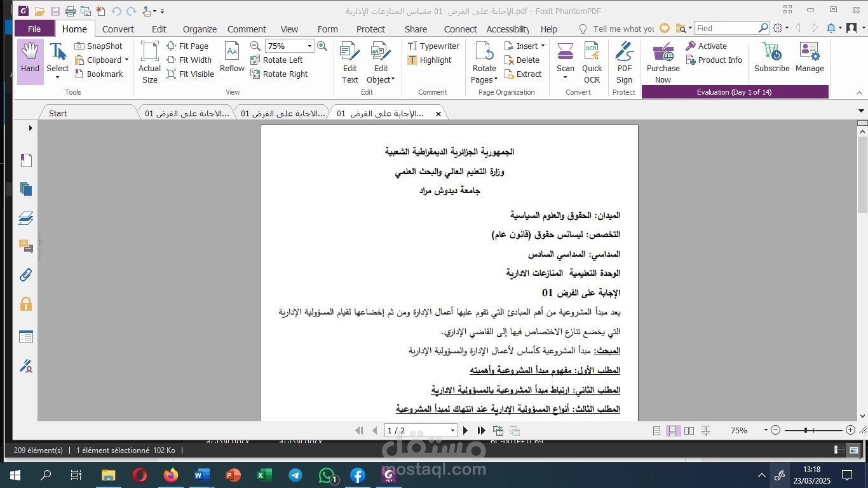
Task: Open PDF Sign tool
Action: pyautogui.click(x=624, y=62)
